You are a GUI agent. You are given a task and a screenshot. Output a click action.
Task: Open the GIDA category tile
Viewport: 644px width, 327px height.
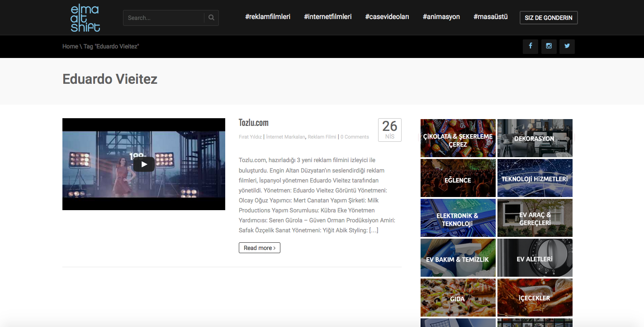458,298
